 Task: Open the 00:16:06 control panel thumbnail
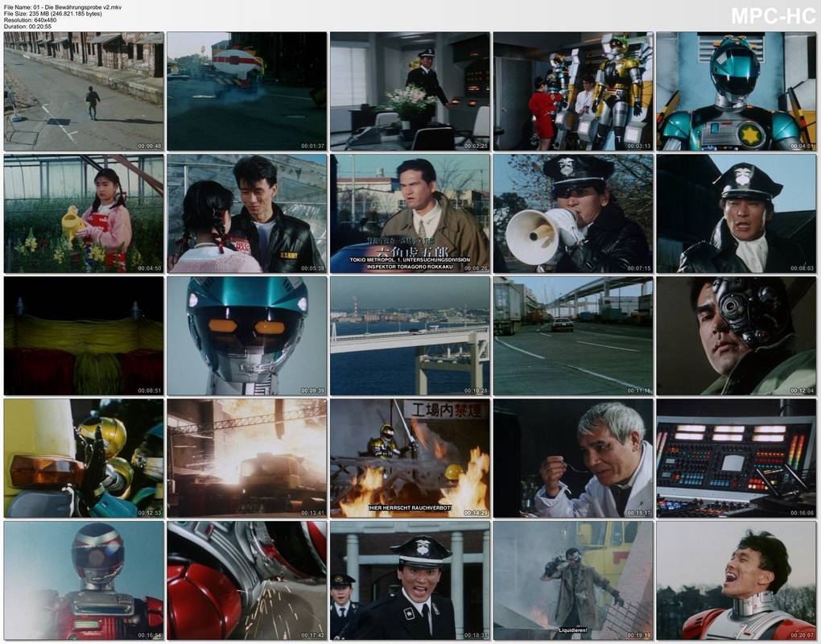pyautogui.click(x=736, y=459)
